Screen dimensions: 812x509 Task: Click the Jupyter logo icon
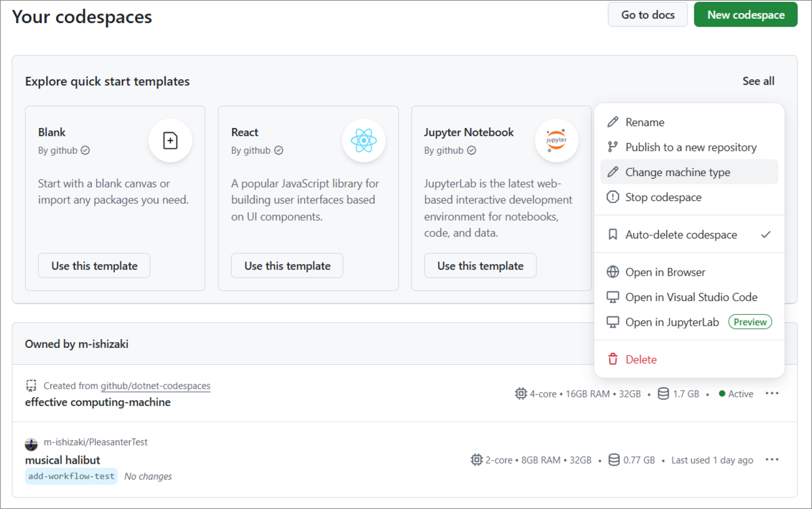tap(556, 140)
